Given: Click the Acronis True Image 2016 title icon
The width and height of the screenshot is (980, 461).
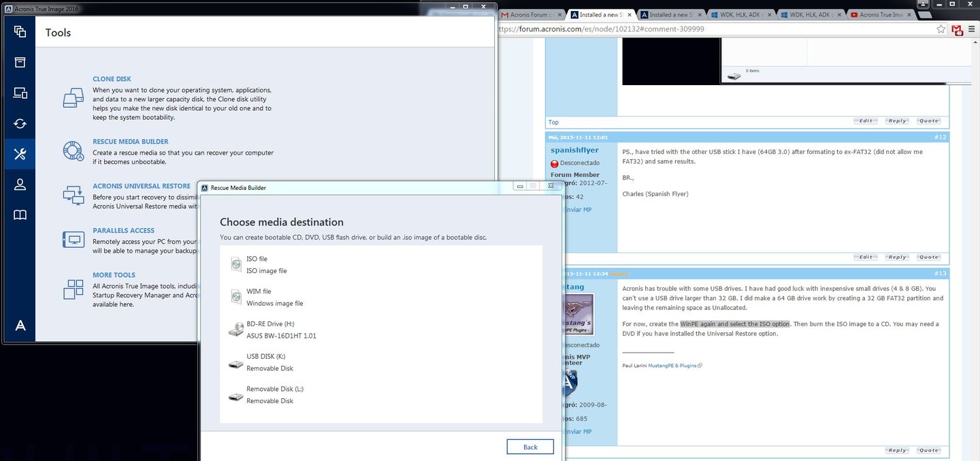Looking at the screenshot, I should (x=7, y=7).
